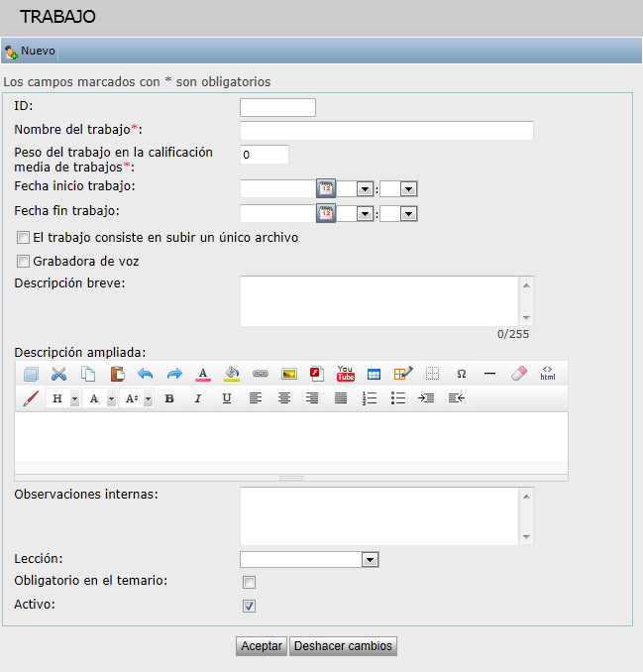The width and height of the screenshot is (643, 672).
Task: Justify text alignment
Action: click(341, 398)
